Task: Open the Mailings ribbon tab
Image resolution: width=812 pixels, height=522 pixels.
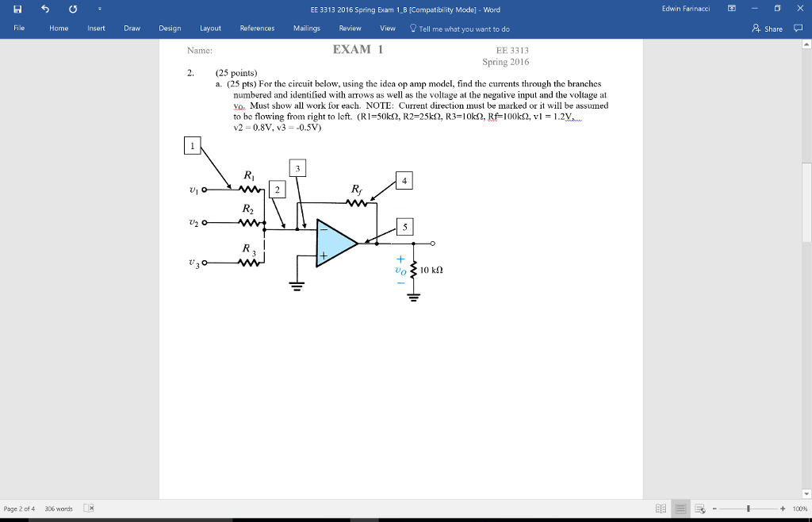Action: pos(306,28)
